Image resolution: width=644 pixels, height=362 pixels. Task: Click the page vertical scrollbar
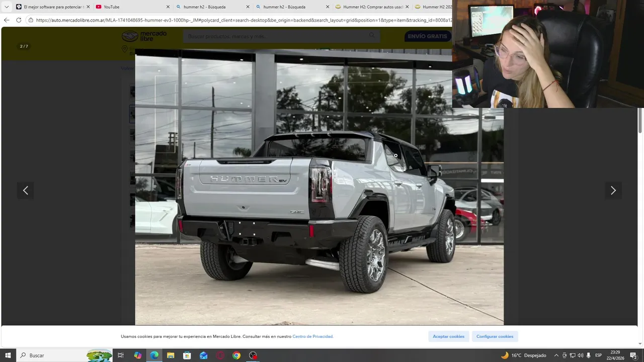640,121
